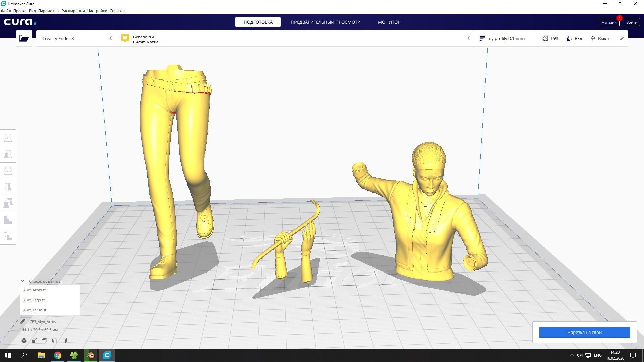This screenshot has height=362, width=644.
Task: Click the print settings edit pencil icon
Action: coord(622,38)
